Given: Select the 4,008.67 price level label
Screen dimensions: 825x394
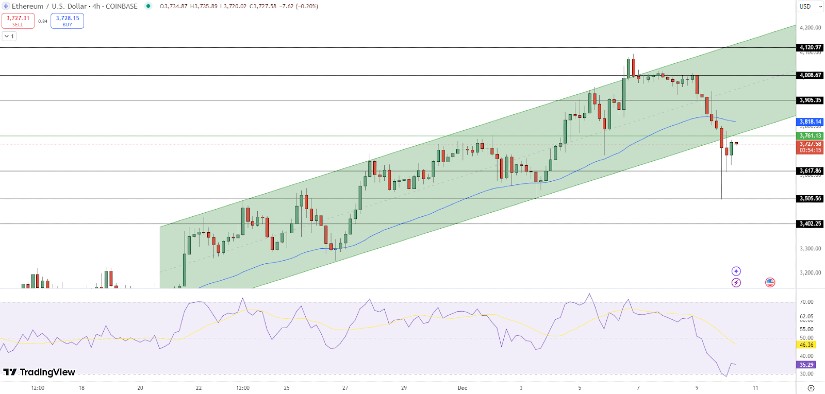Looking at the screenshot, I should click(x=810, y=75).
